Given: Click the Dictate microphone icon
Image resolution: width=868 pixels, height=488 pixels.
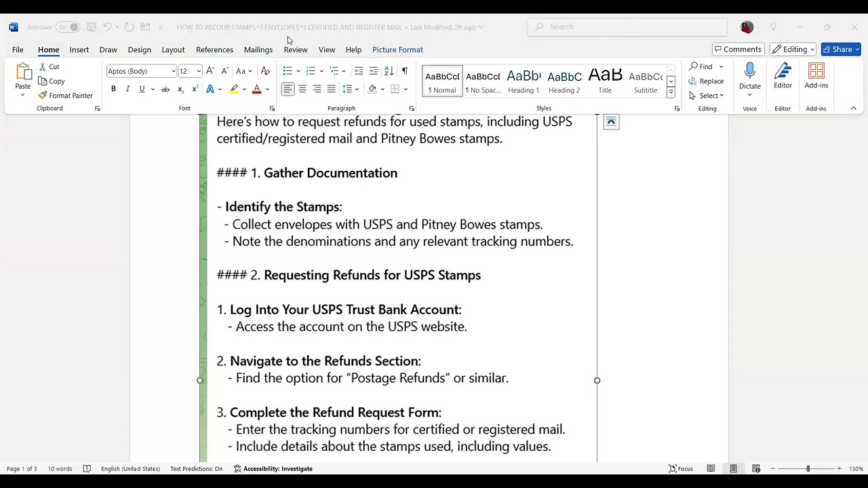Looking at the screenshot, I should (x=749, y=71).
